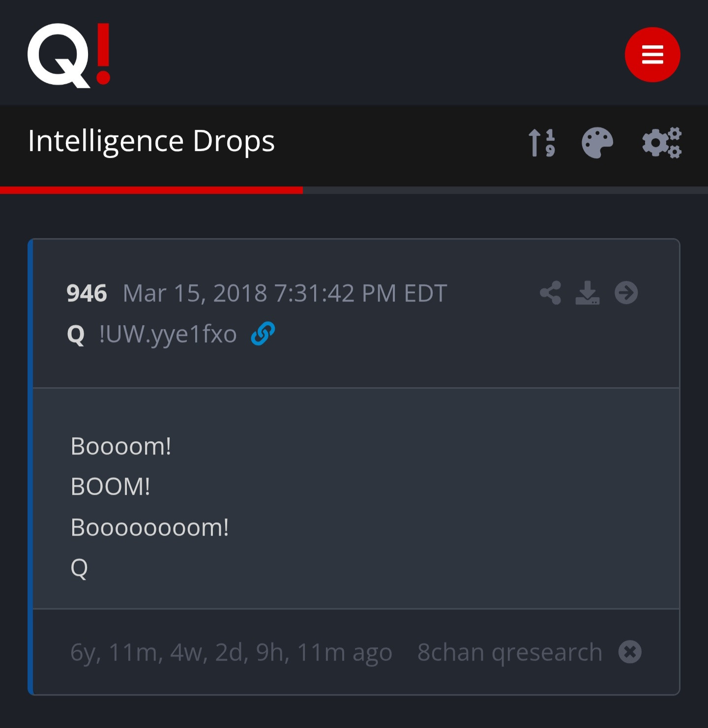
Task: Open the red hamburger menu
Action: point(652,55)
